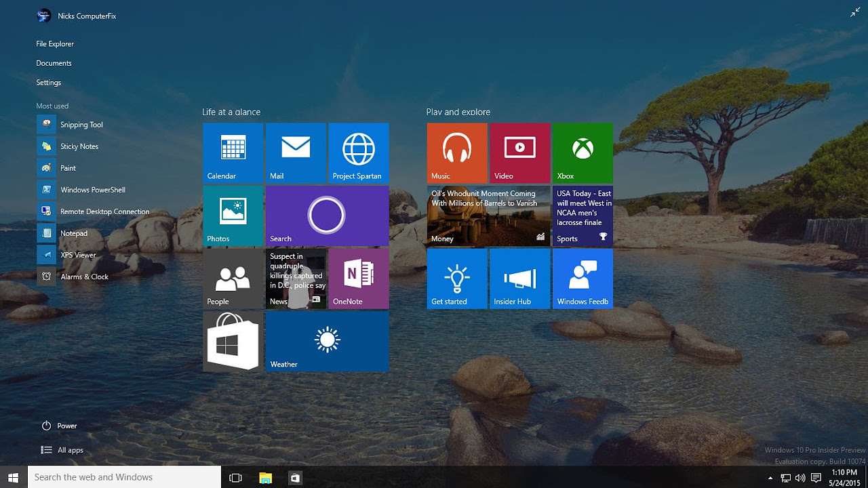
Task: Open the Insider Hub tile
Action: click(520, 279)
